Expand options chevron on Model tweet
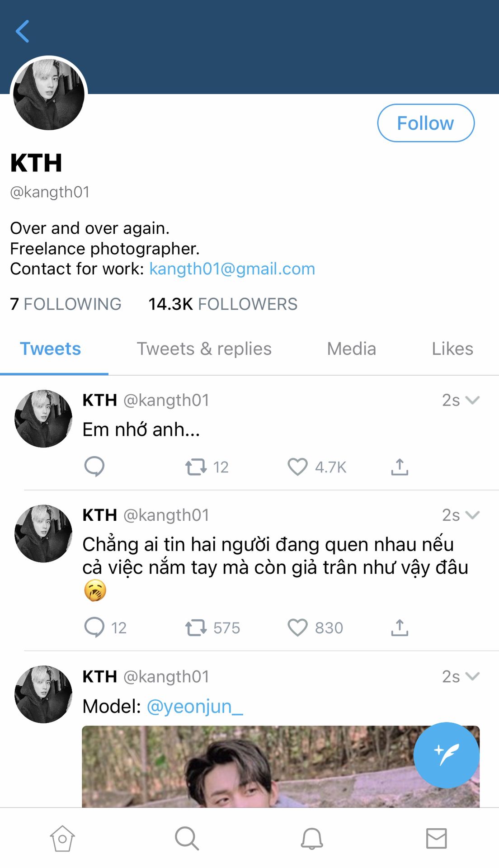Viewport: 499px width, 868px height. point(472,676)
